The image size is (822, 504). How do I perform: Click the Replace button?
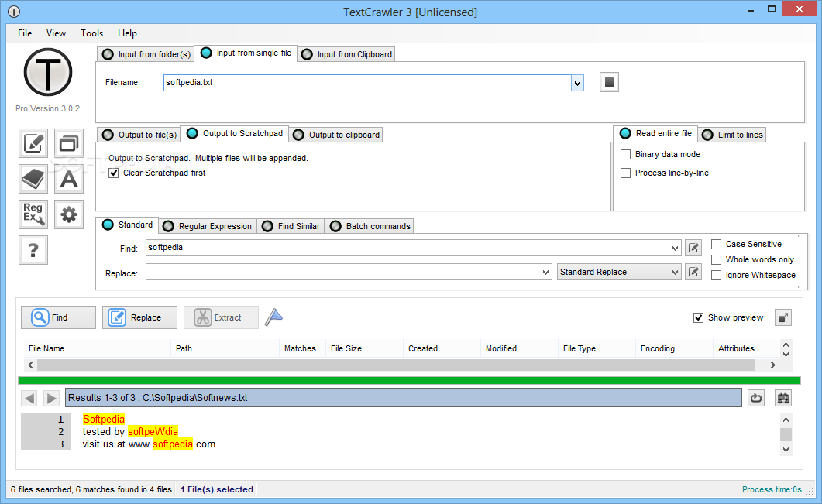pos(139,317)
